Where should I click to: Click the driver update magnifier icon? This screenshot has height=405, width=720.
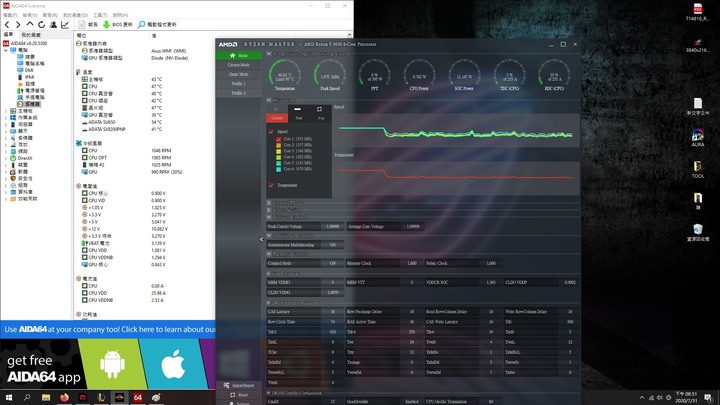click(x=141, y=24)
